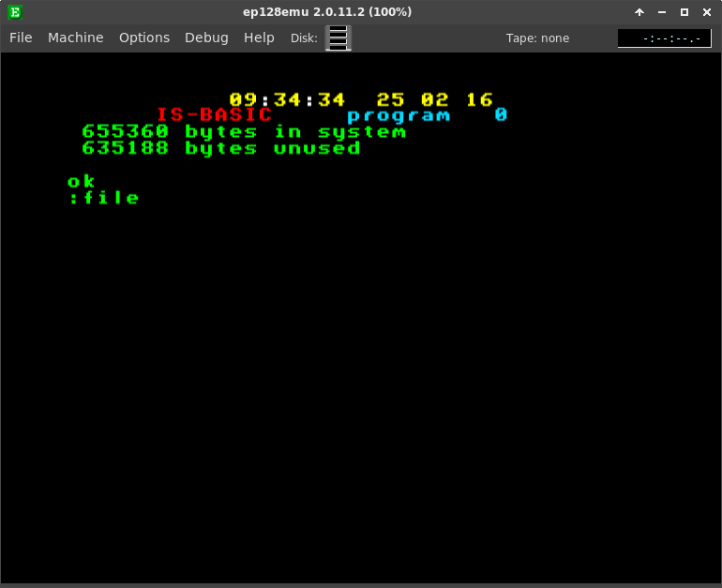
Task: Minimize the ep128emu window
Action: pyautogui.click(x=662, y=12)
